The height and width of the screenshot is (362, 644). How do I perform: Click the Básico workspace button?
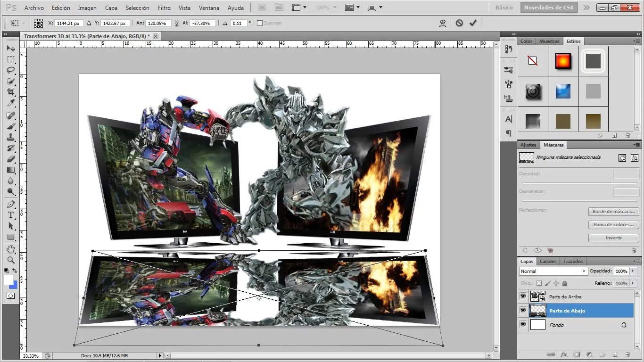[x=504, y=8]
